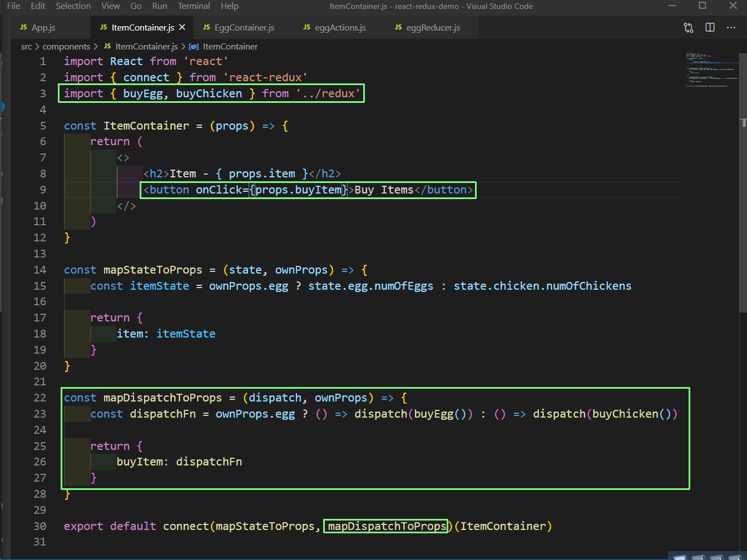The width and height of the screenshot is (747, 560).
Task: Open the Go menu
Action: point(136,6)
